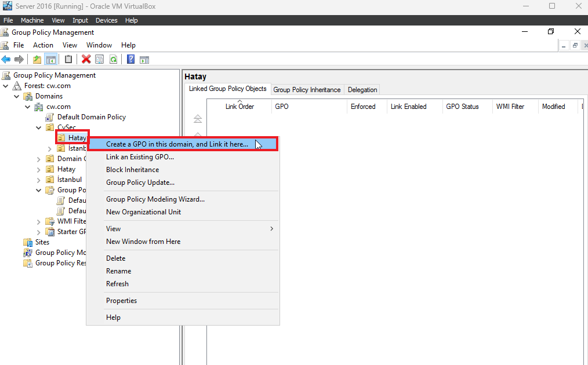Collapse the CySec organizational unit

[x=38, y=128]
